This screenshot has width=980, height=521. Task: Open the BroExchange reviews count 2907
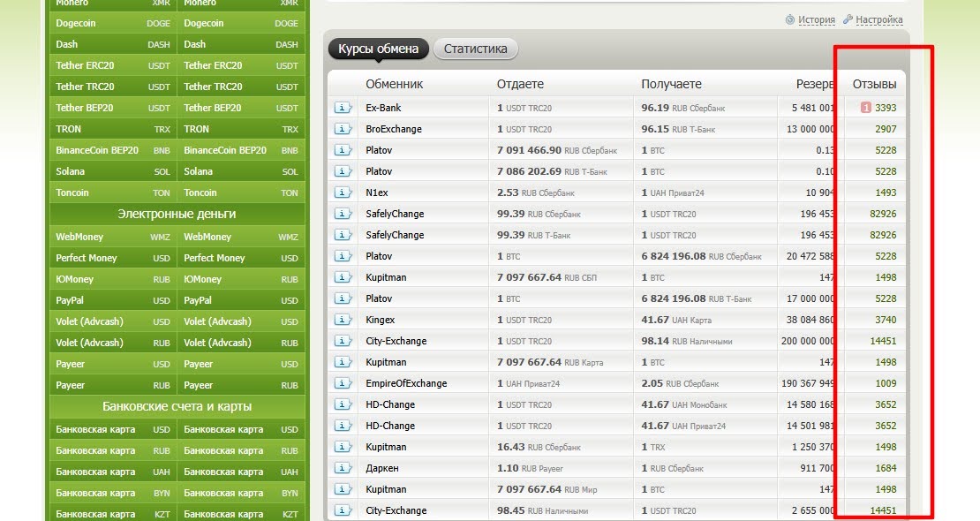click(885, 129)
